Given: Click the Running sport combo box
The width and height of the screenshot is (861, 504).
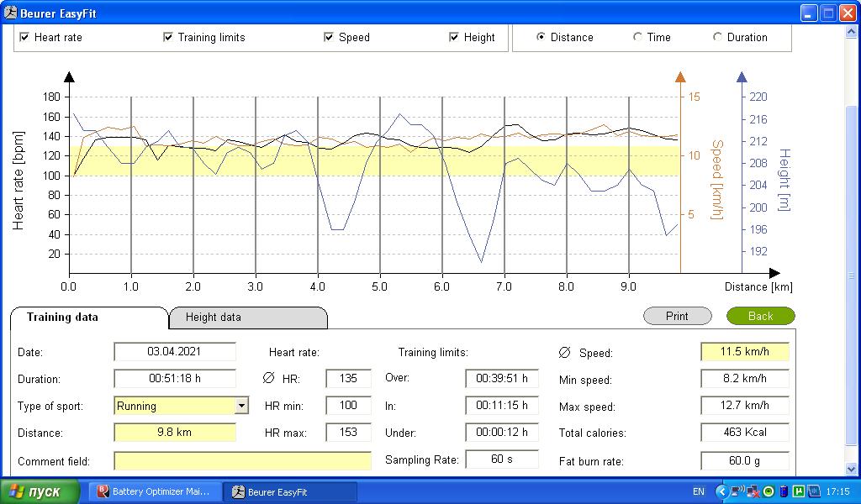Looking at the screenshot, I should [182, 406].
